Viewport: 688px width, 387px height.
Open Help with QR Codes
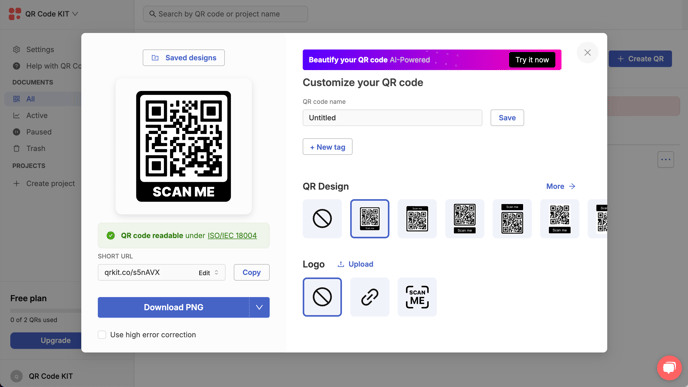[x=47, y=66]
